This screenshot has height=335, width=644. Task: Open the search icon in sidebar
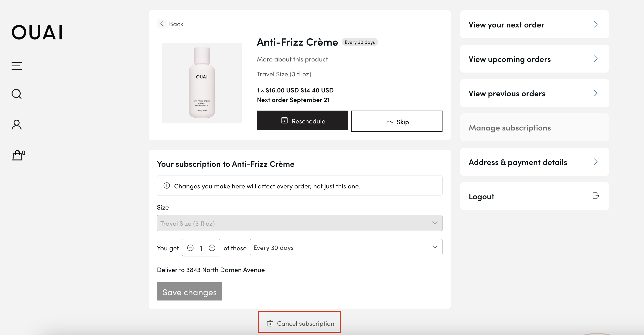pyautogui.click(x=17, y=94)
